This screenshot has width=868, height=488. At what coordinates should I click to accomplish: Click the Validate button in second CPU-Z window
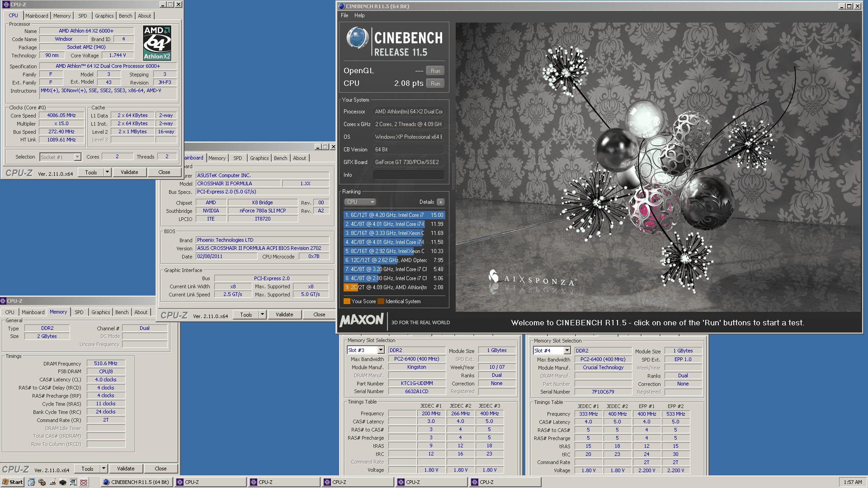284,314
